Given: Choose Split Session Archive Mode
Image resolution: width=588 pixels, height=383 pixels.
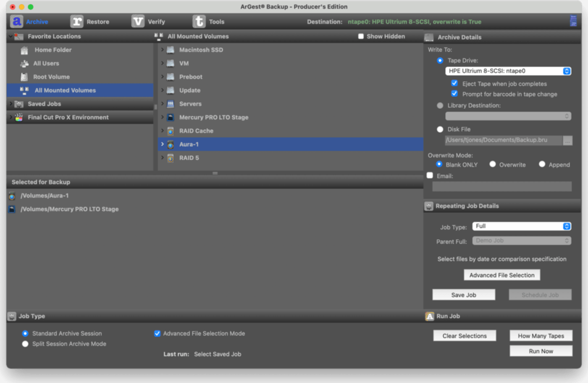Looking at the screenshot, I should tap(25, 344).
